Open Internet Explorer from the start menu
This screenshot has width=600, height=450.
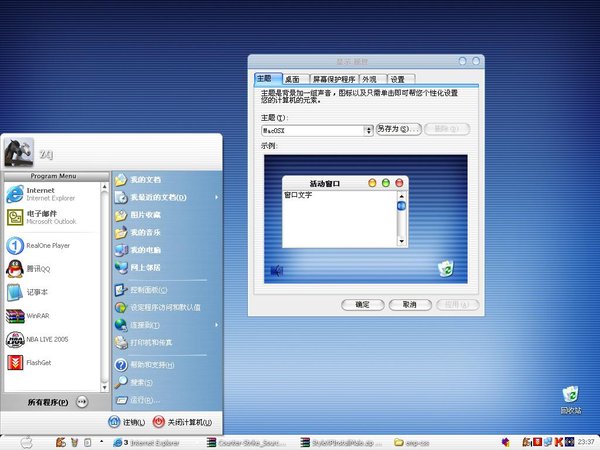click(52, 194)
